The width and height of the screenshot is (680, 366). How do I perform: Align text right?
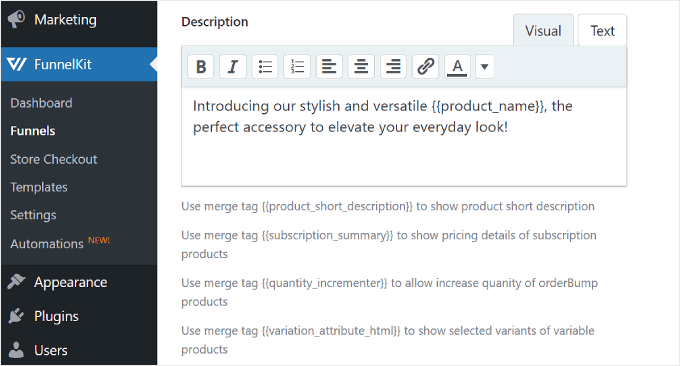click(x=393, y=67)
